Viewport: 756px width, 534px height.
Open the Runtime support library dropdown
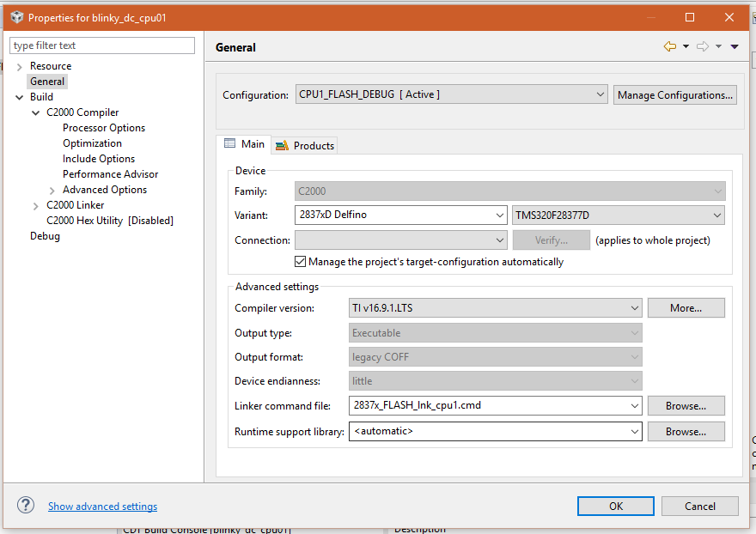tap(495, 431)
